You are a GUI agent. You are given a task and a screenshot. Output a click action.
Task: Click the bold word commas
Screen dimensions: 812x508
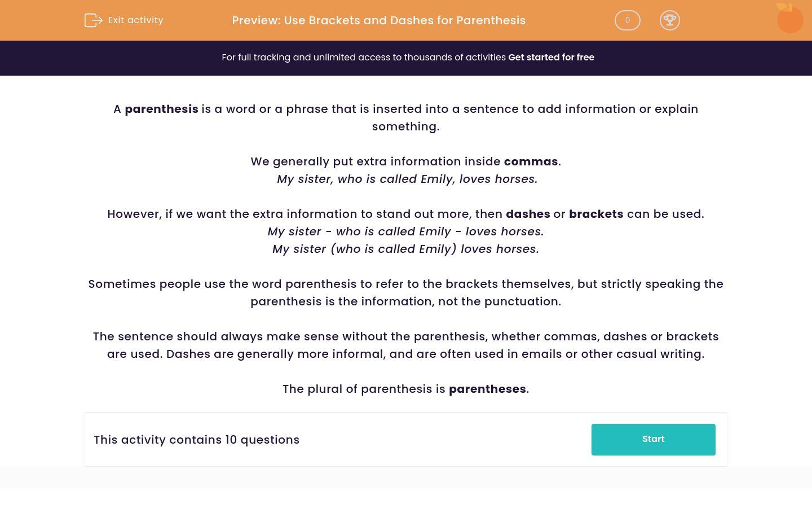pos(531,161)
